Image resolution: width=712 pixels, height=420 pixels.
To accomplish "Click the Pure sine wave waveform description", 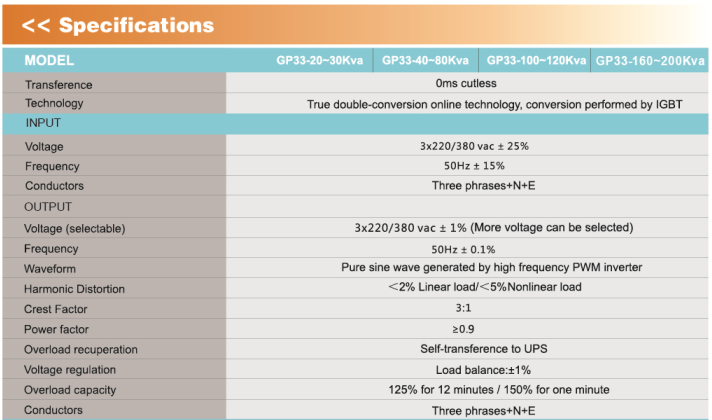I will [x=491, y=267].
